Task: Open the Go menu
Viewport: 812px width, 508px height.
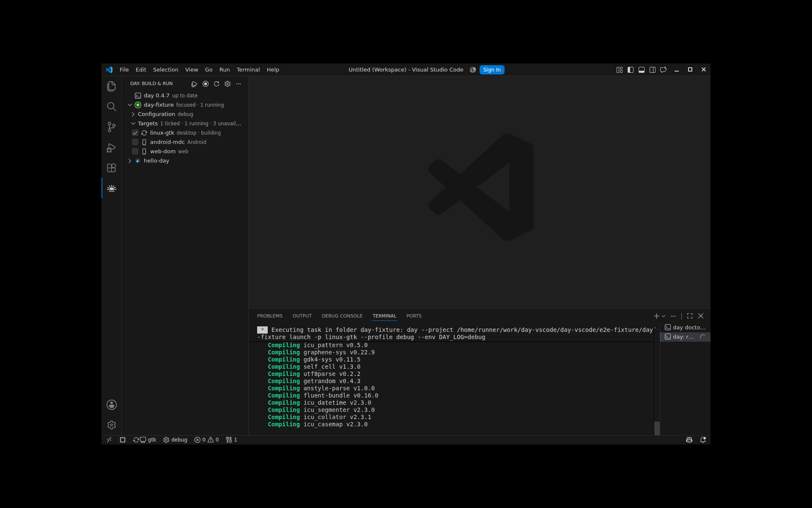Action: click(x=209, y=70)
